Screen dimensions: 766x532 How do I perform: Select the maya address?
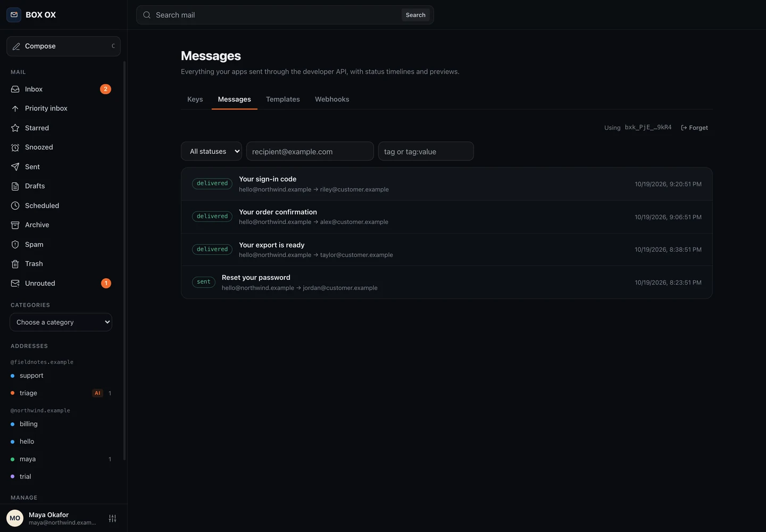(61, 459)
